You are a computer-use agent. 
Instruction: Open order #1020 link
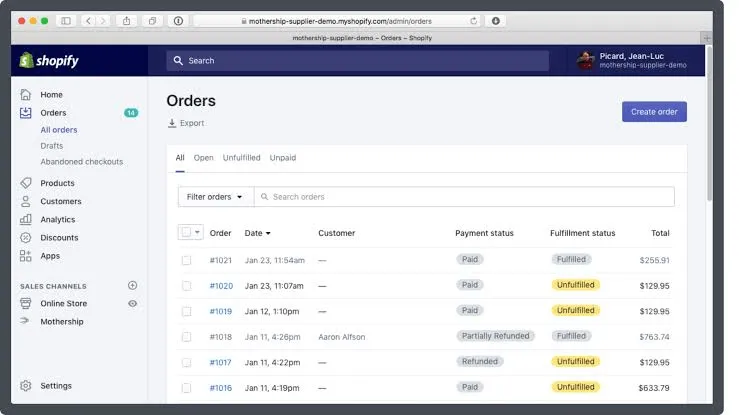221,286
